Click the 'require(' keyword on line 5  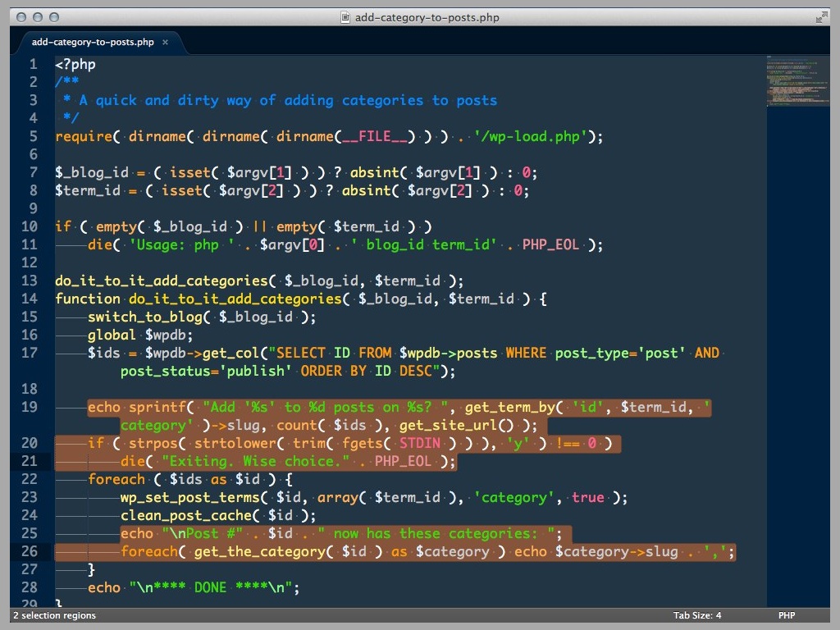pos(87,136)
